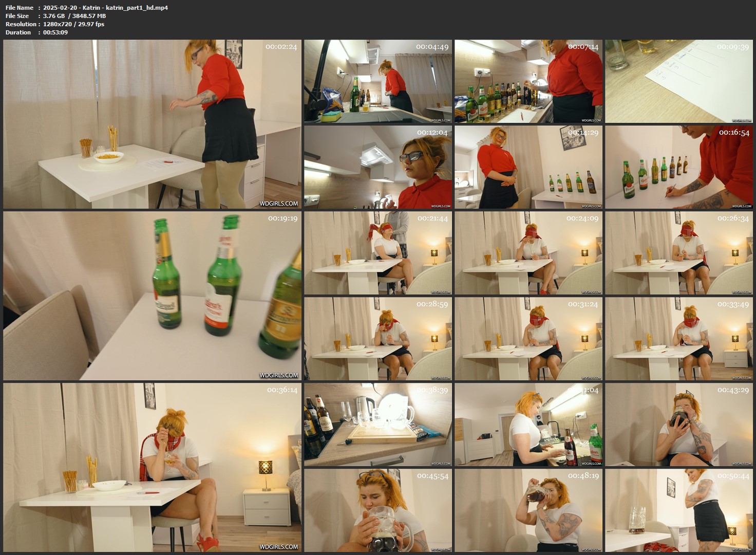Open the frame at 00:04:49
Image resolution: width=756 pixels, height=555 pixels.
tap(377, 81)
